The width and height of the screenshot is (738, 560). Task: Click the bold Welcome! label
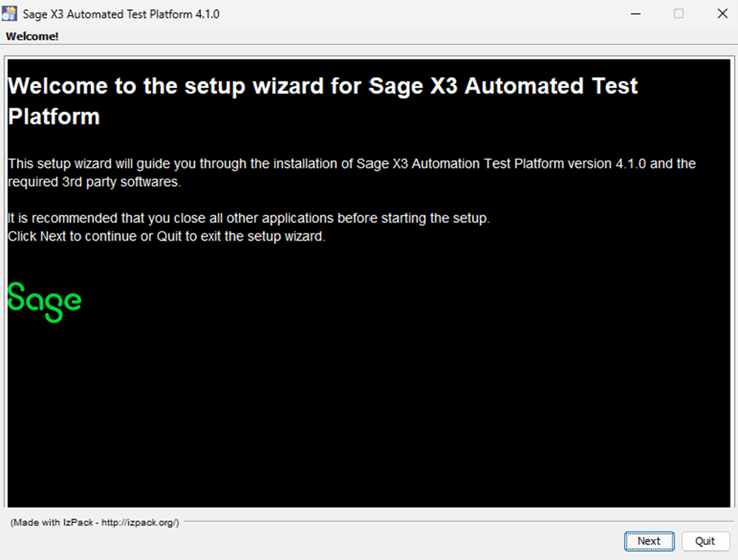click(x=32, y=36)
